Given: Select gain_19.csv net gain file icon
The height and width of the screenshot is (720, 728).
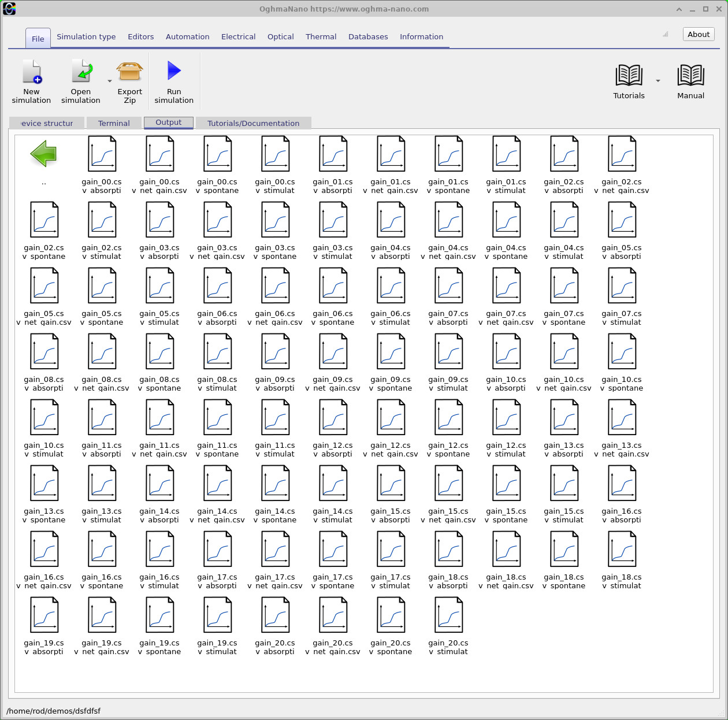Looking at the screenshot, I should [x=102, y=615].
